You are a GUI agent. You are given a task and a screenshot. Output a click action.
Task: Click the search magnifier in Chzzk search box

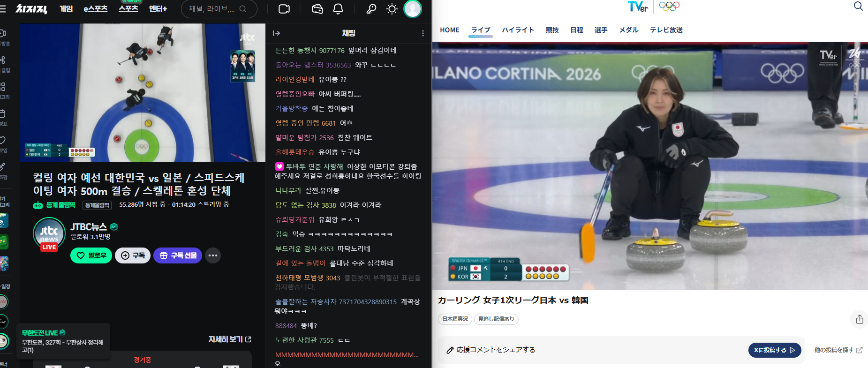click(x=243, y=9)
